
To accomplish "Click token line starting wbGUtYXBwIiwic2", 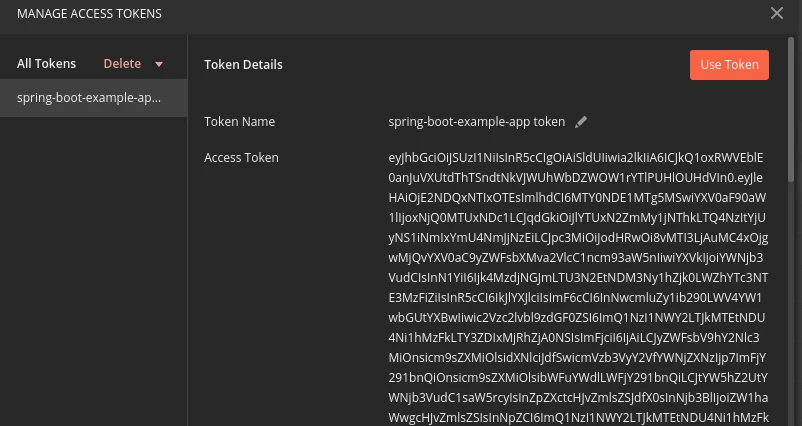I will pos(576,318).
